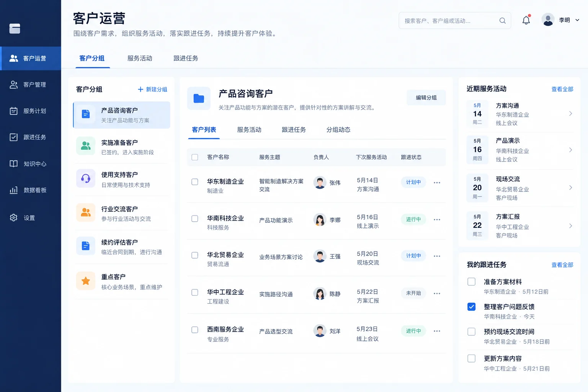The height and width of the screenshot is (392, 588).
Task: Click the 知识中心 book icon
Action: point(14,164)
